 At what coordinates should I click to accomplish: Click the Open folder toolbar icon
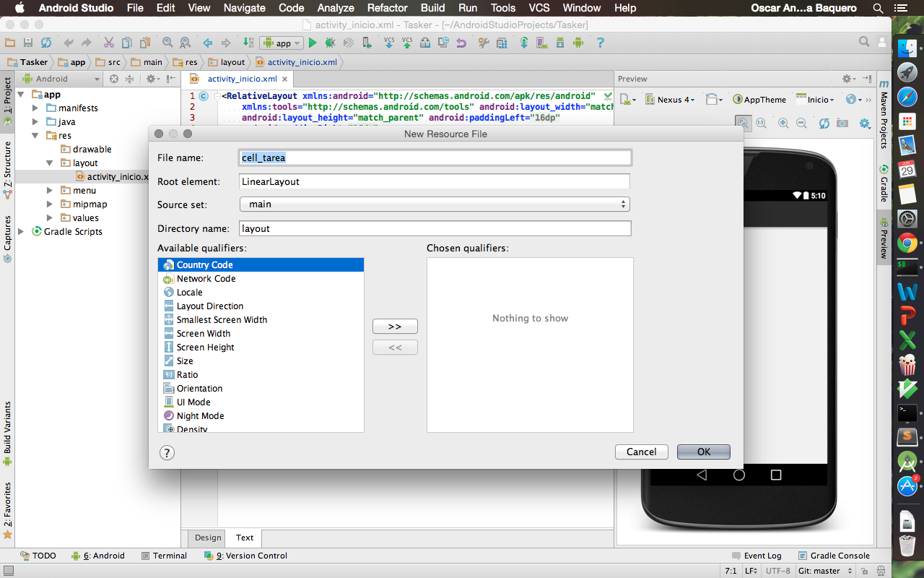(9, 43)
